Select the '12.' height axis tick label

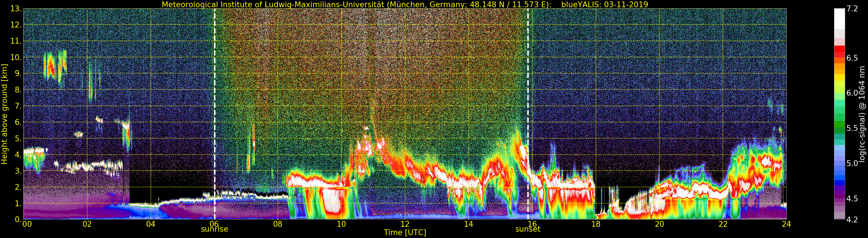(16, 25)
